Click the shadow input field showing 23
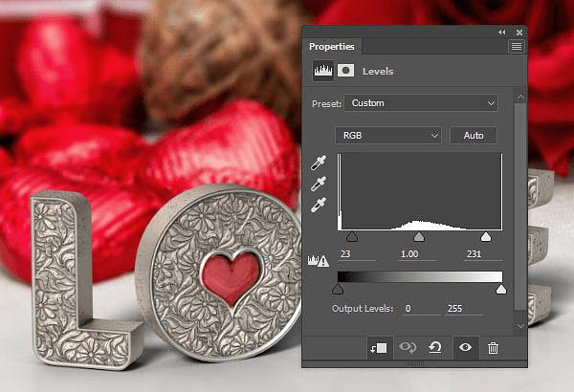The width and height of the screenshot is (574, 392). 357,254
